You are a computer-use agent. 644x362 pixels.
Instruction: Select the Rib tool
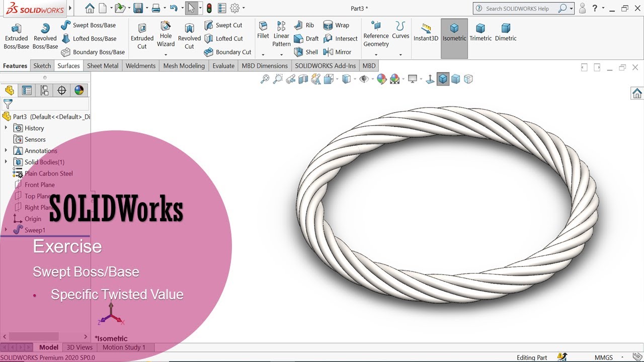pyautogui.click(x=304, y=25)
